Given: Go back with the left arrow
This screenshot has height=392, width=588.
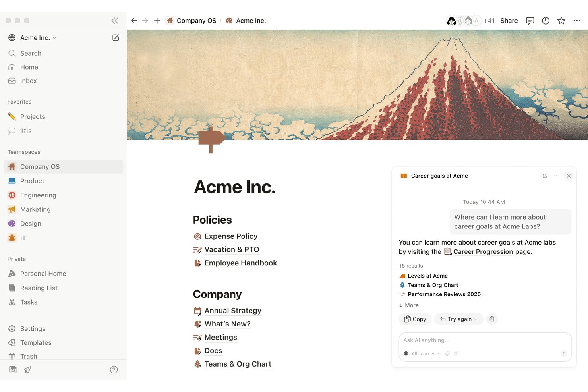Looking at the screenshot, I should (134, 21).
